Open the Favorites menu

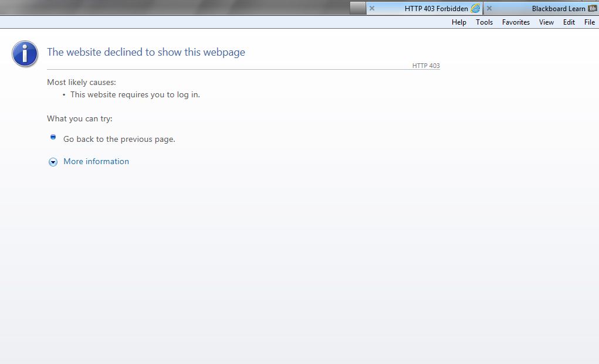[x=516, y=22]
